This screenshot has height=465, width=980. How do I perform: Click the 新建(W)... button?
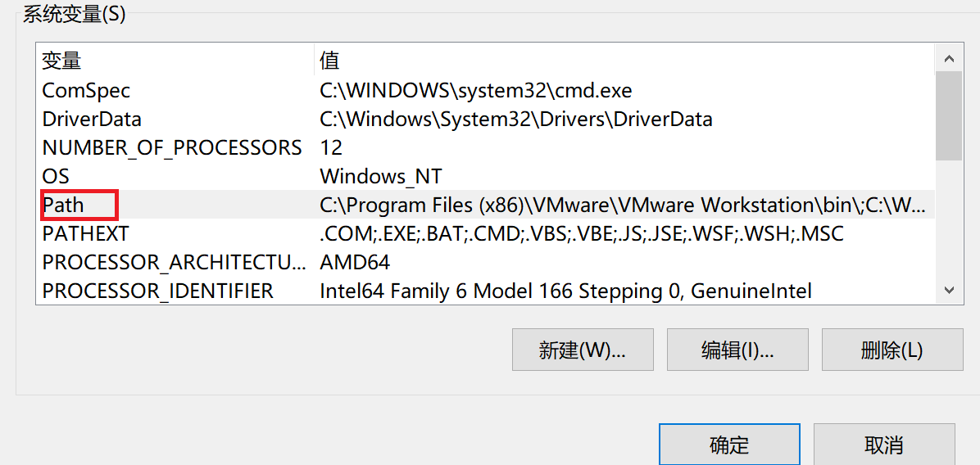click(583, 350)
